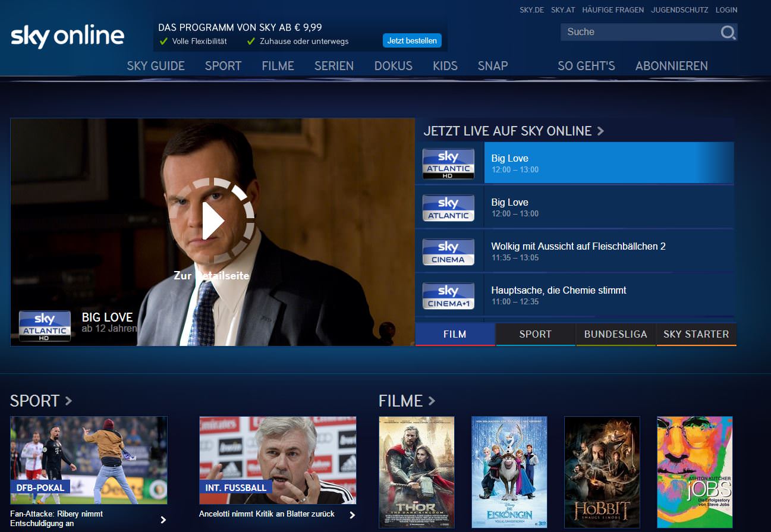
Task: Click Sky Atlantic HD logo on video overlay
Action: coord(45,326)
